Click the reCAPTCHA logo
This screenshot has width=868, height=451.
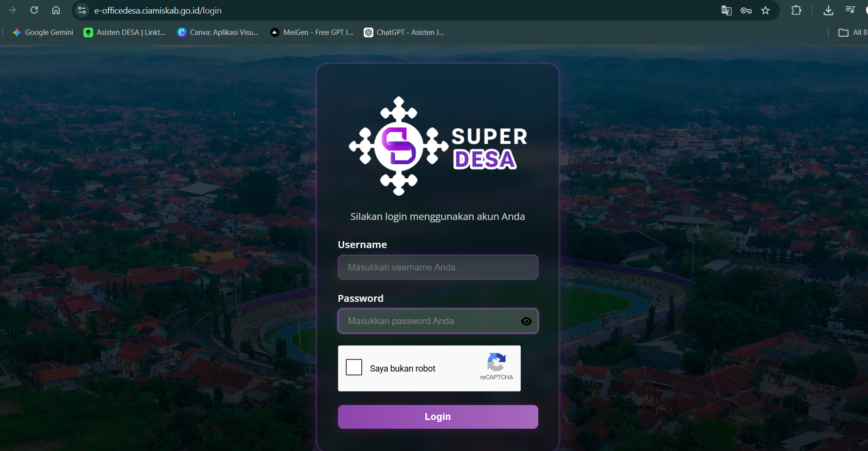(497, 362)
